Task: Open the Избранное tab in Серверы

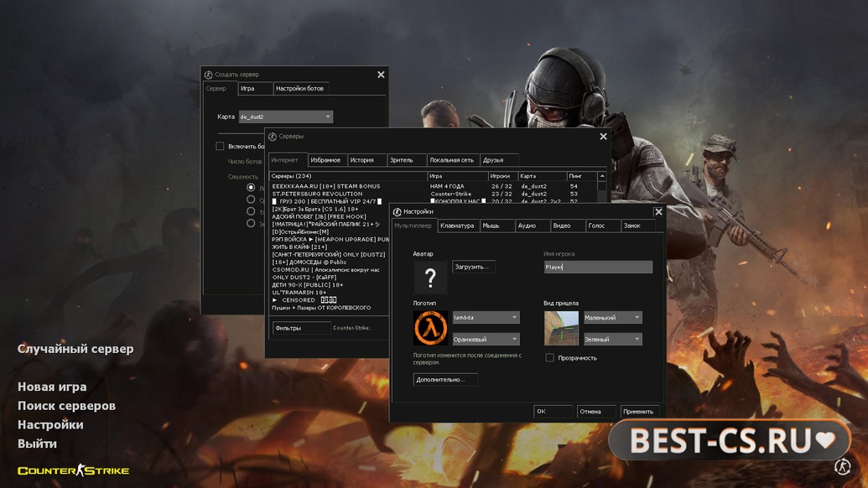Action: 326,160
